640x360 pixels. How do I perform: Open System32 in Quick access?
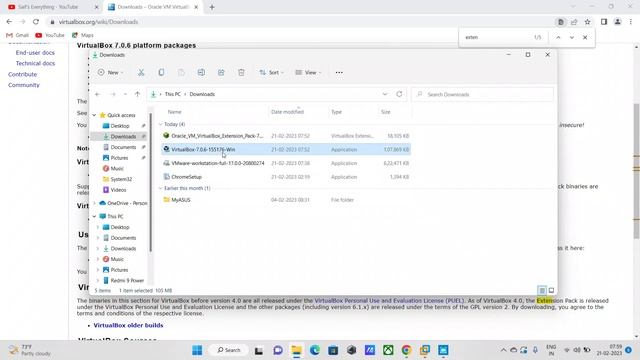point(121,179)
